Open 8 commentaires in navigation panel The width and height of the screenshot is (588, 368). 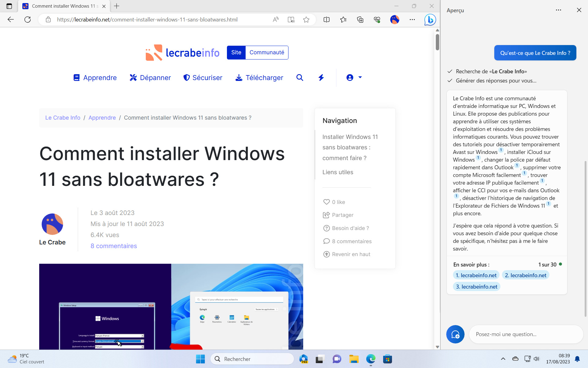(347, 241)
